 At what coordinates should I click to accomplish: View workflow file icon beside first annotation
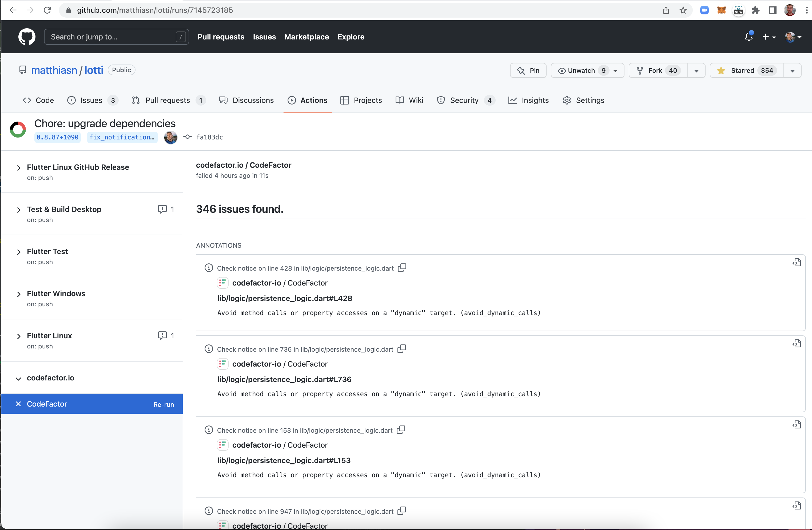coord(797,262)
